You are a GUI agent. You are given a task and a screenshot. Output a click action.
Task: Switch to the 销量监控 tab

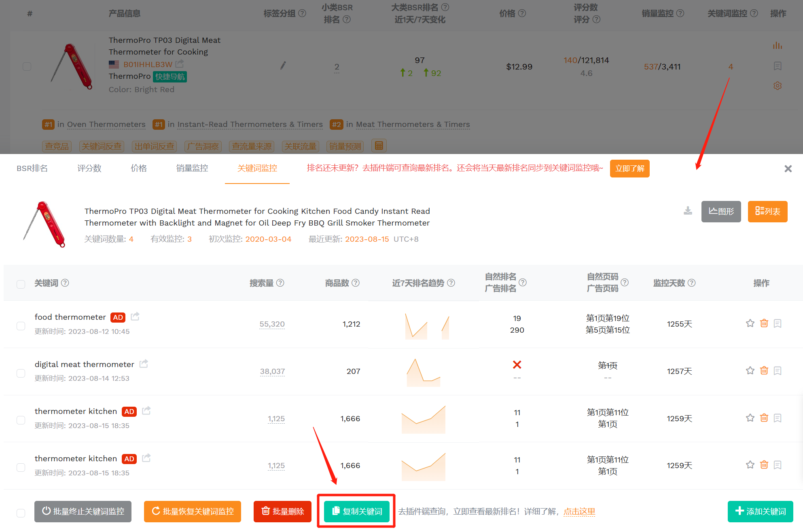click(192, 168)
